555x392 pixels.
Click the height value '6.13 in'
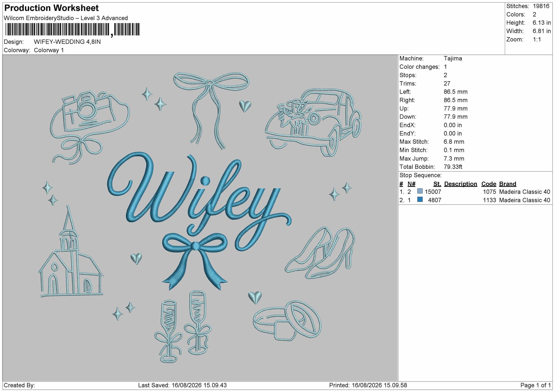(x=542, y=23)
